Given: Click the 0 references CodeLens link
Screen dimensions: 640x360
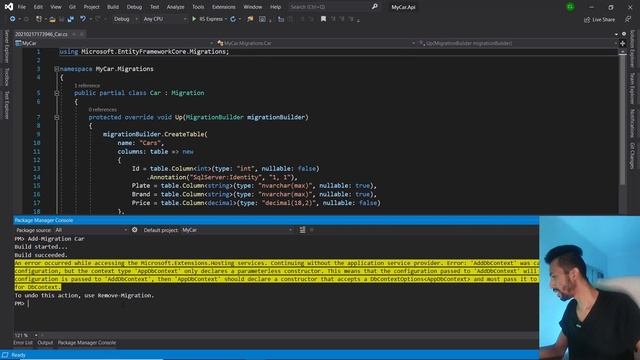Looking at the screenshot, I should point(102,110).
